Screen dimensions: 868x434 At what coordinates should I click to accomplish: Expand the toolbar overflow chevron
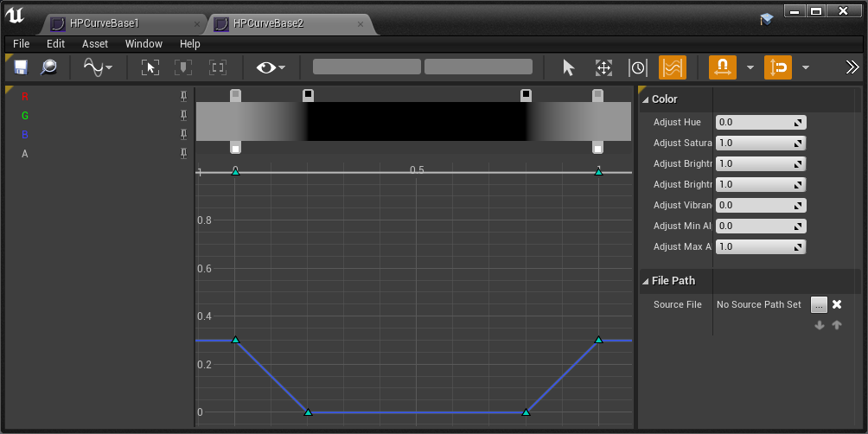click(852, 67)
